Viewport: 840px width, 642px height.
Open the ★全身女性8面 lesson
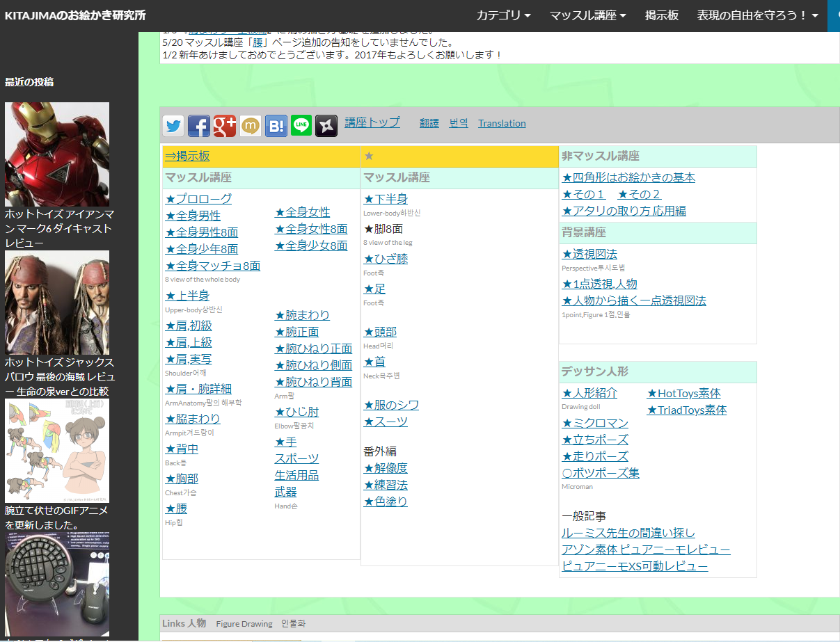coord(311,229)
